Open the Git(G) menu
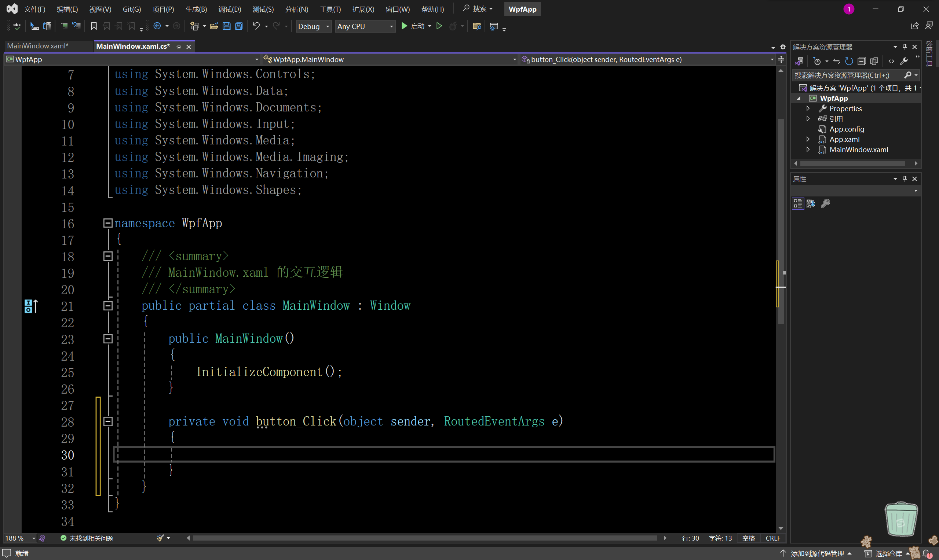Viewport: 939px width, 560px height. pyautogui.click(x=132, y=9)
